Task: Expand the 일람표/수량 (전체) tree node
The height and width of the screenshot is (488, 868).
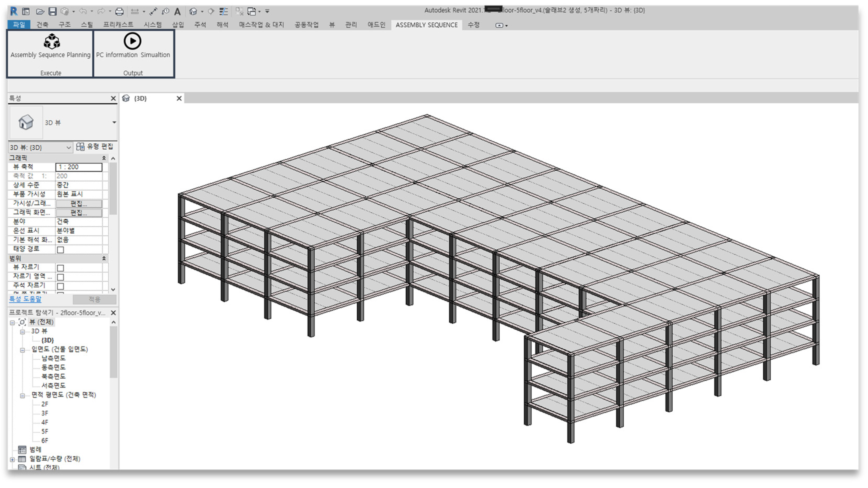Action: [13, 459]
